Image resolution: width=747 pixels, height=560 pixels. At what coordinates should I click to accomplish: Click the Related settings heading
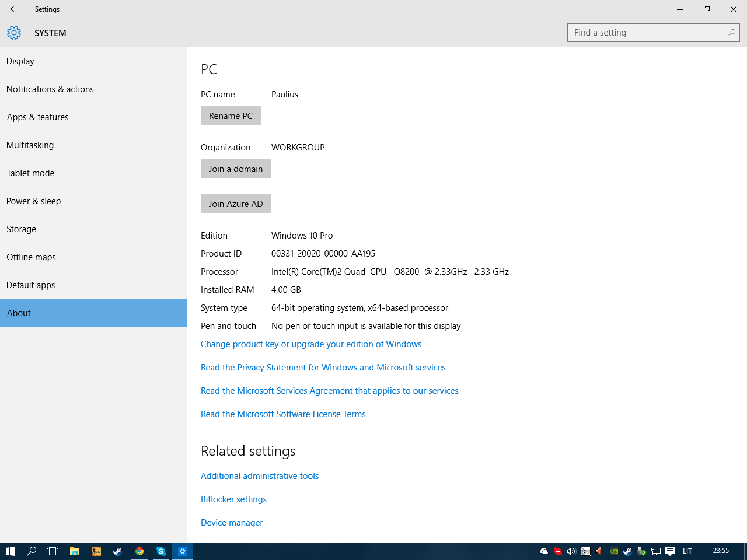248,451
